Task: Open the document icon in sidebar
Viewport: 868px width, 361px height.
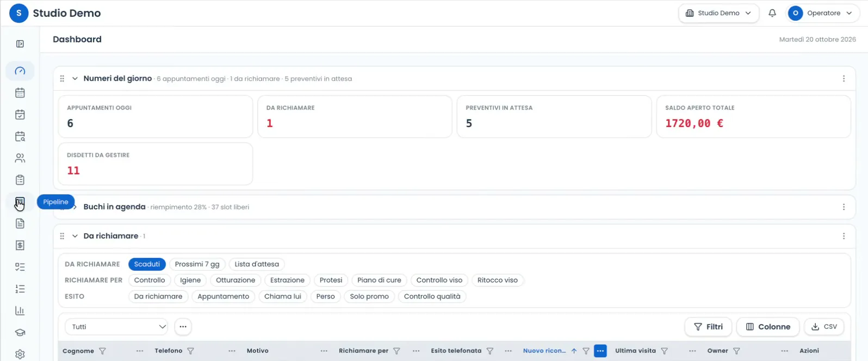Action: 20,223
